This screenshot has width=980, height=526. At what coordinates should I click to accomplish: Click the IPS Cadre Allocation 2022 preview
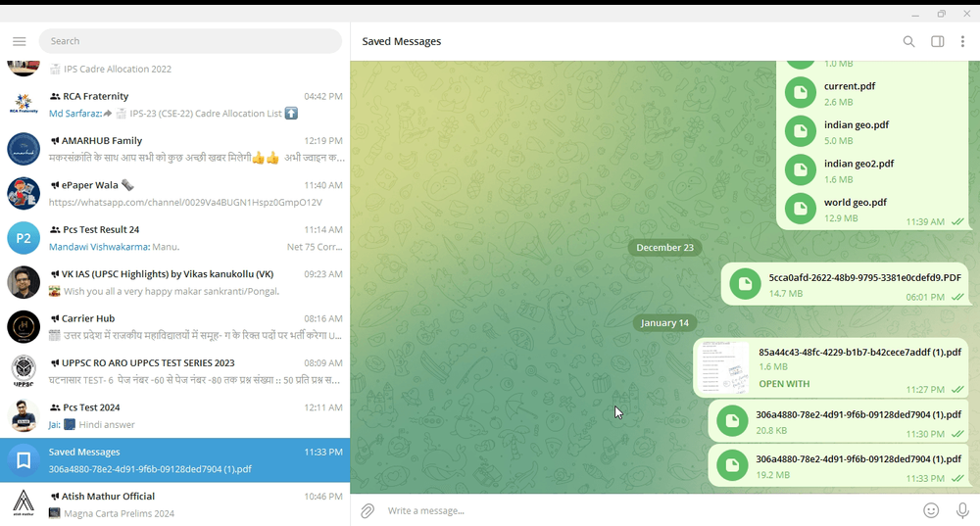[x=118, y=69]
